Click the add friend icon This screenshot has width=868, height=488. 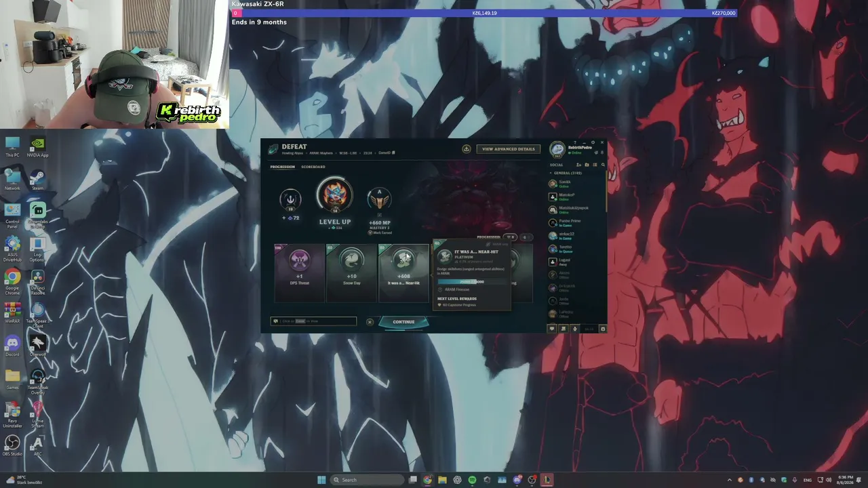[x=578, y=165]
